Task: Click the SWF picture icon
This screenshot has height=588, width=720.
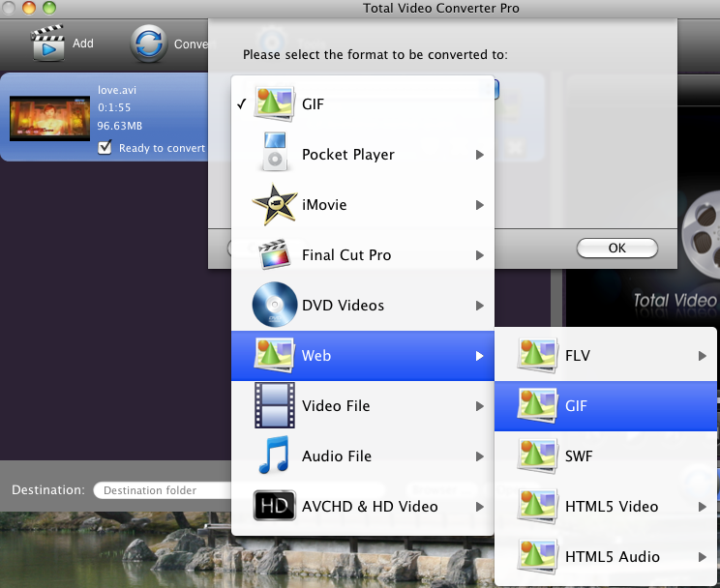Action: pos(537,456)
